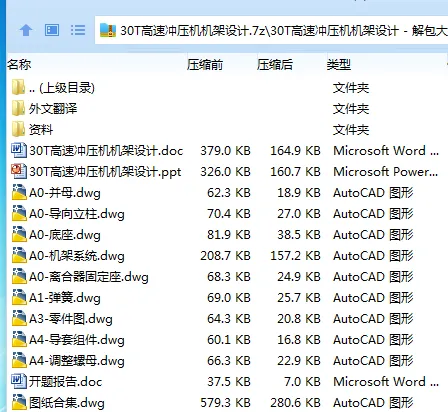Viewport: 448px width, 412px height.
Task: Select file 开题报告.doc
Action: [65, 382]
